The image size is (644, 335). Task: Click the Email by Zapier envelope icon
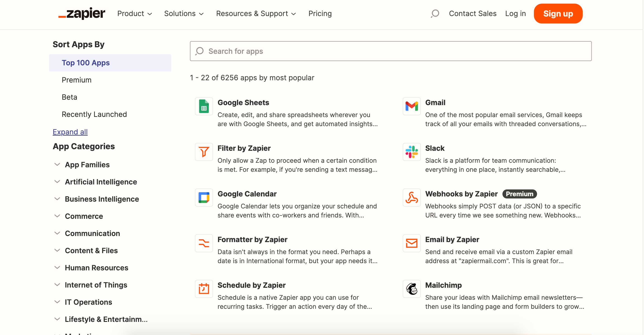pos(412,243)
